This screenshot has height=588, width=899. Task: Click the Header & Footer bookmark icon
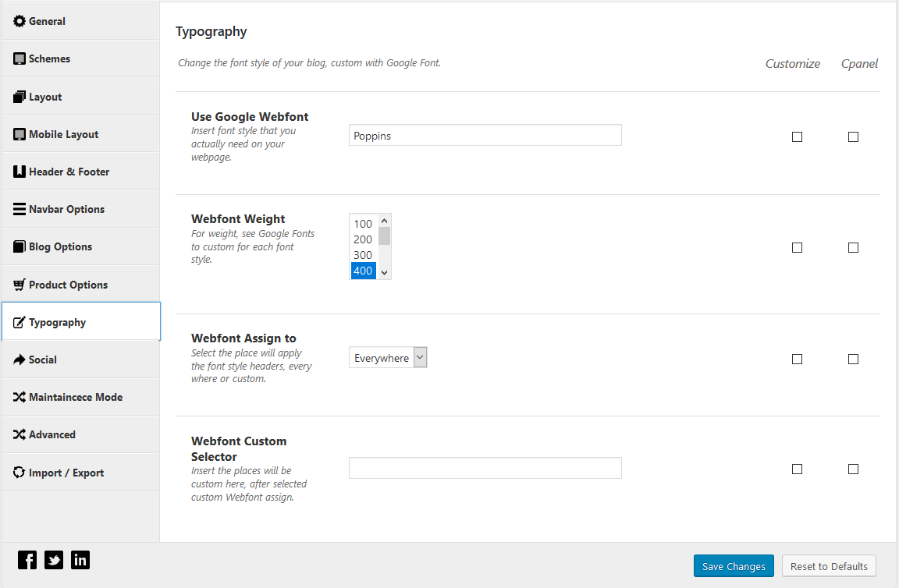click(x=20, y=172)
